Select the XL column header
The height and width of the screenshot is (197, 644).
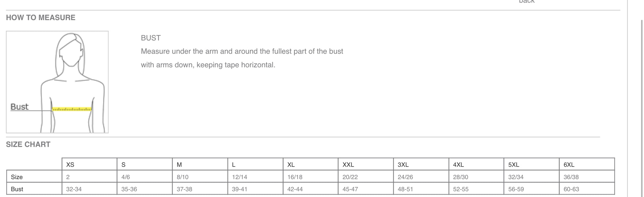click(291, 165)
